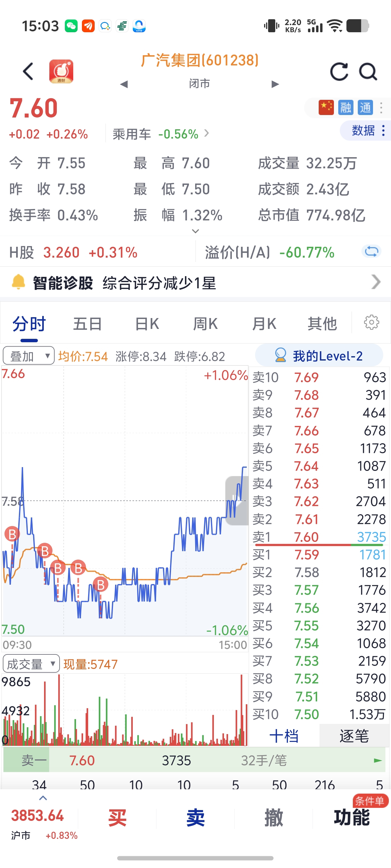Viewport: 391px width, 868px height.
Task: Open the 成交量 indicator dropdown
Action: pos(31,663)
